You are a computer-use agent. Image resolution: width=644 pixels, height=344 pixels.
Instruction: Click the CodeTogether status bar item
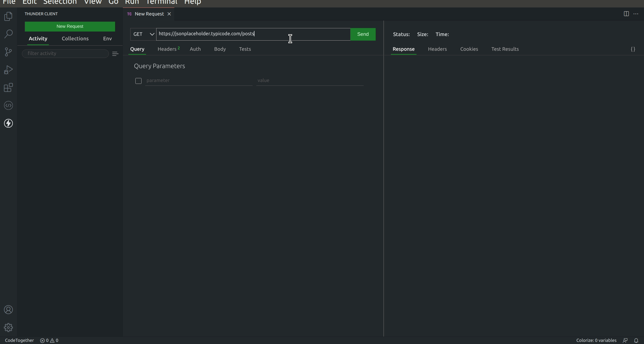(x=19, y=341)
